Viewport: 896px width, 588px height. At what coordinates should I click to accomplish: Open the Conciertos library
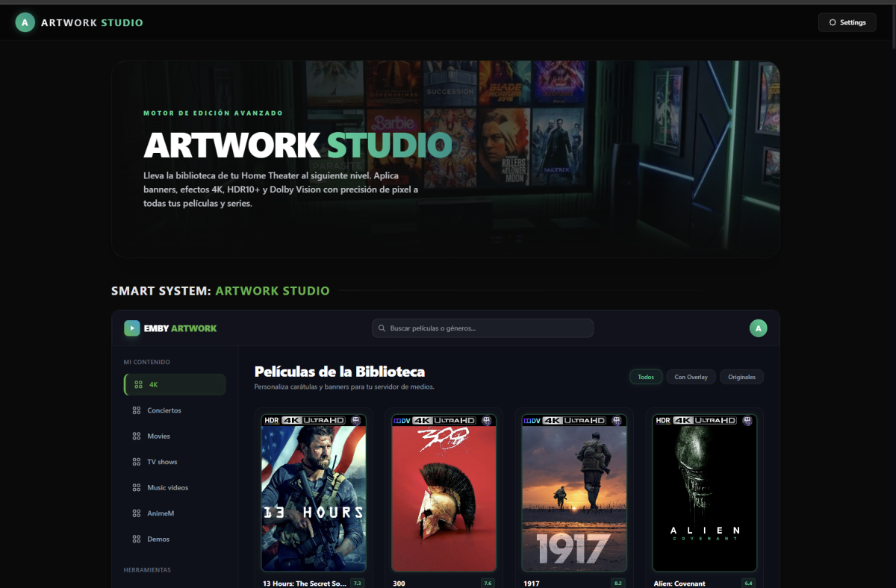[175, 410]
